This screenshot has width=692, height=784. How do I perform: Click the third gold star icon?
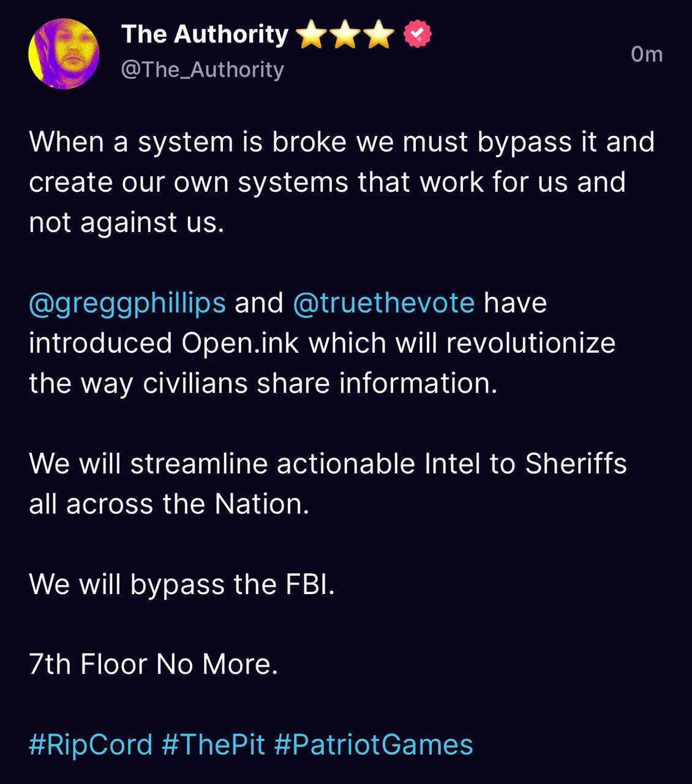tap(380, 34)
